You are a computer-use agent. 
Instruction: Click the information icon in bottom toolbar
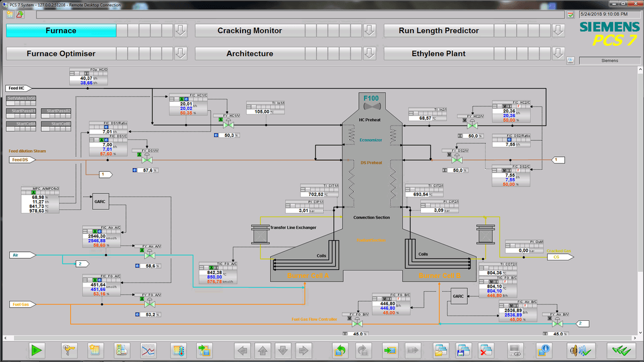click(x=544, y=350)
